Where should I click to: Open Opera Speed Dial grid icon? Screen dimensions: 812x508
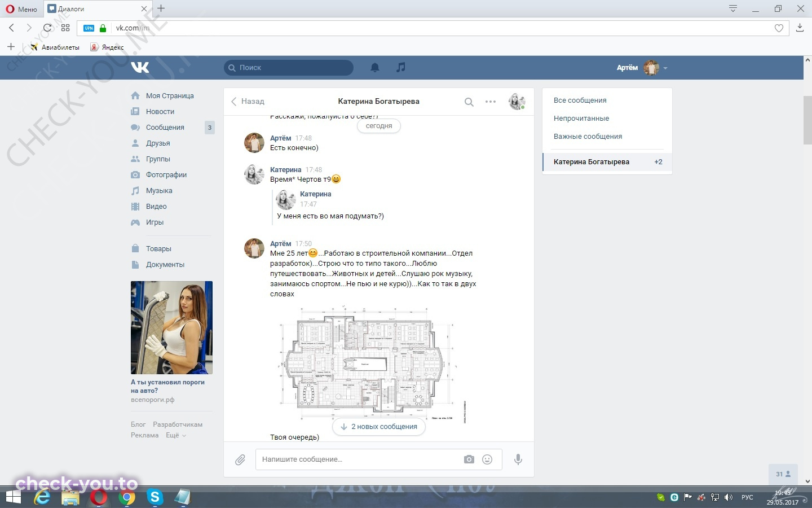click(65, 28)
